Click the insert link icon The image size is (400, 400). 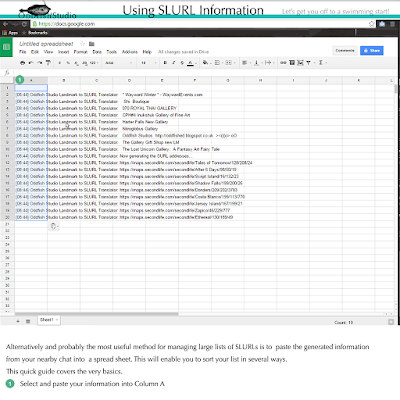click(x=283, y=63)
